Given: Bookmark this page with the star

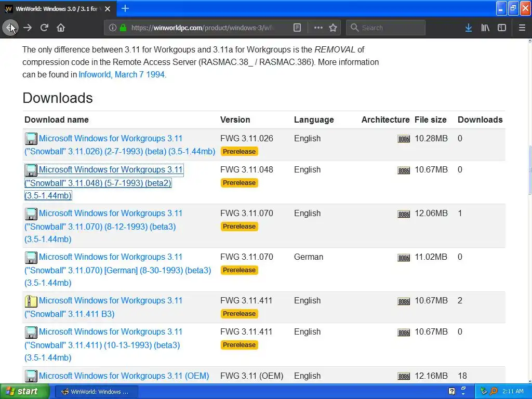Looking at the screenshot, I should coord(333,28).
